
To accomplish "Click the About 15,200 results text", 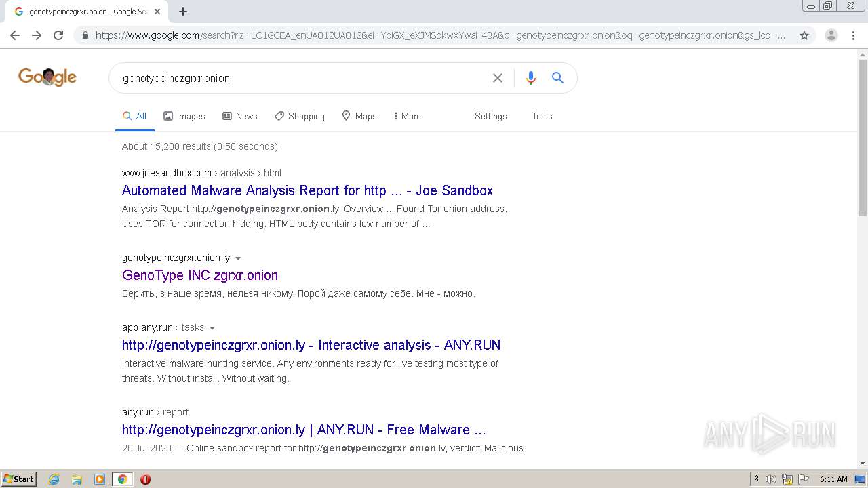I will (200, 146).
